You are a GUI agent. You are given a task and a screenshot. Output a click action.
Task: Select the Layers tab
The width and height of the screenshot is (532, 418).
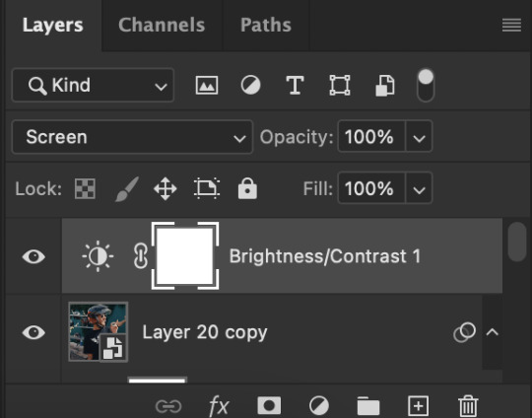(x=52, y=25)
